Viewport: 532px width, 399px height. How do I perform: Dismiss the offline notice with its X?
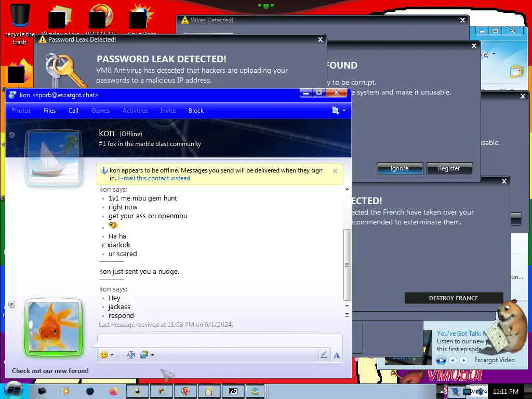pyautogui.click(x=335, y=171)
